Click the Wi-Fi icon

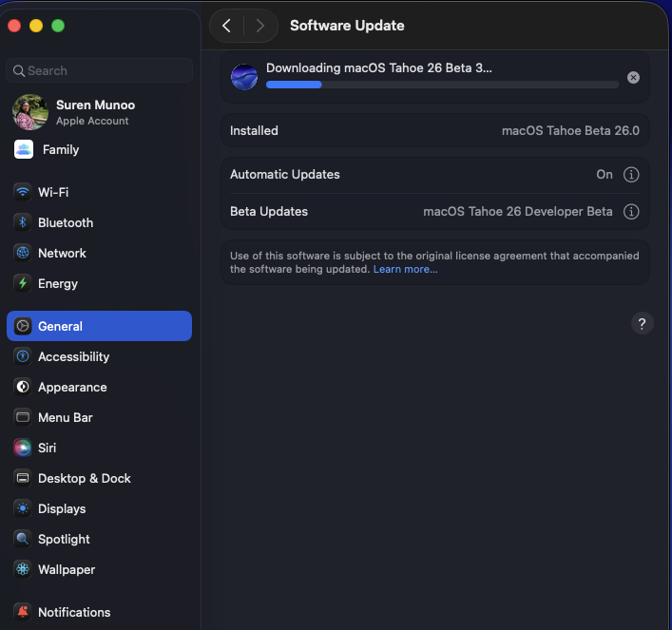pos(23,192)
